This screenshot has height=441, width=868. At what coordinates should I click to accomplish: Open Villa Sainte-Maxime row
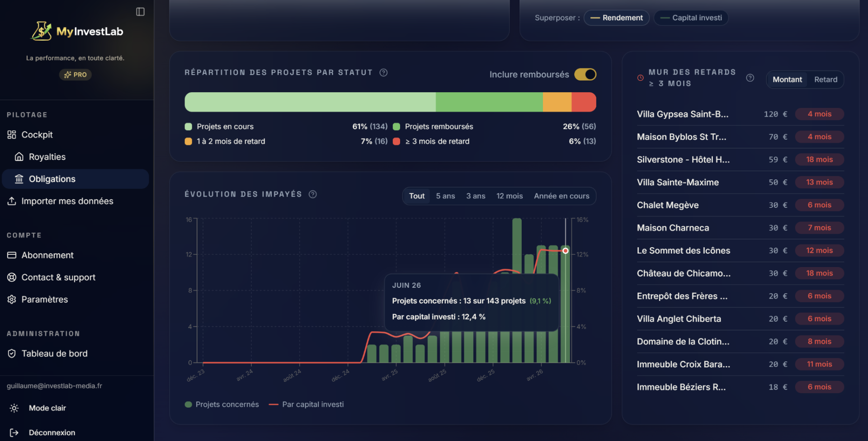click(740, 183)
